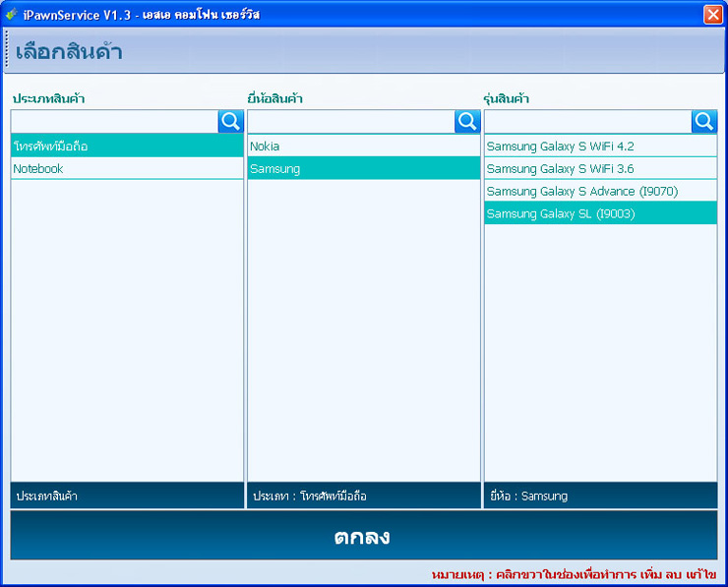The width and height of the screenshot is (728, 587).
Task: Click the brand search input field
Action: 351,122
